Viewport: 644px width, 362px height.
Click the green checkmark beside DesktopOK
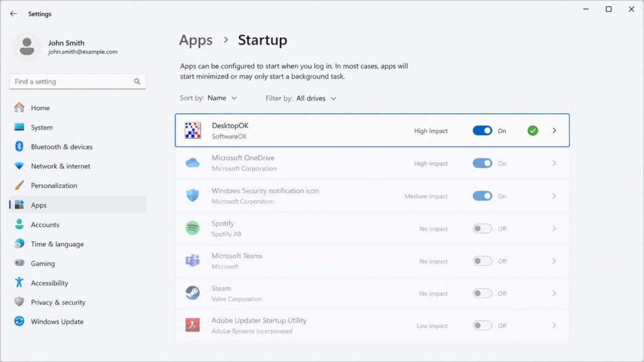533,131
